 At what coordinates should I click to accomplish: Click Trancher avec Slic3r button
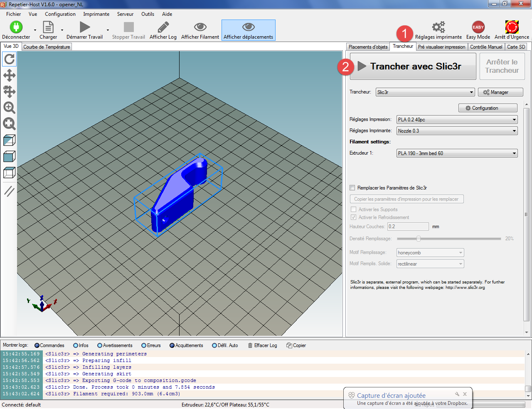(x=413, y=66)
